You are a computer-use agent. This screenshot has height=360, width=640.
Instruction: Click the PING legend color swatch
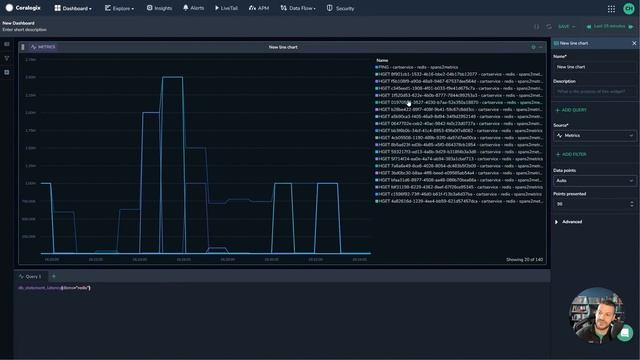[376, 67]
